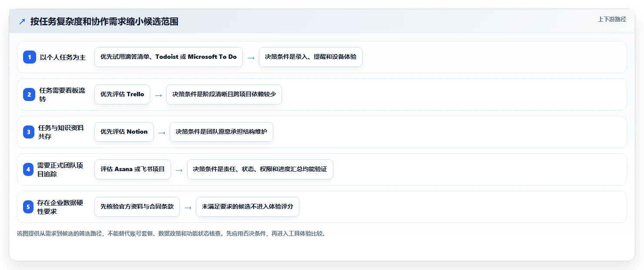The image size is (644, 270).
Task: Click the 存在企业数据硬性要求 label
Action: coord(60,207)
